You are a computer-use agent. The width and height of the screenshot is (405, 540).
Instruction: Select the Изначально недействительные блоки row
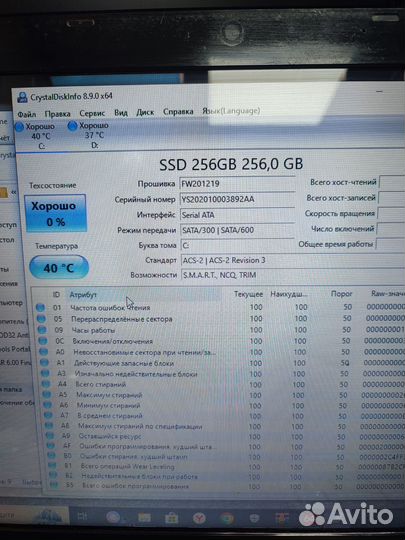click(223, 373)
